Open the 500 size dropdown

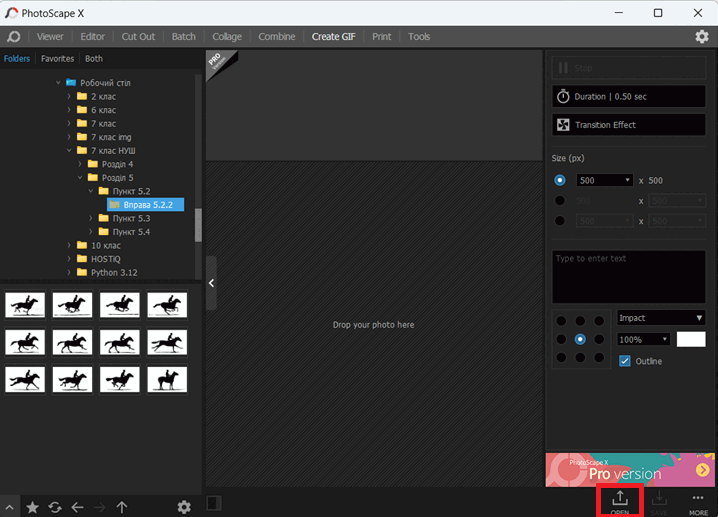click(x=604, y=180)
